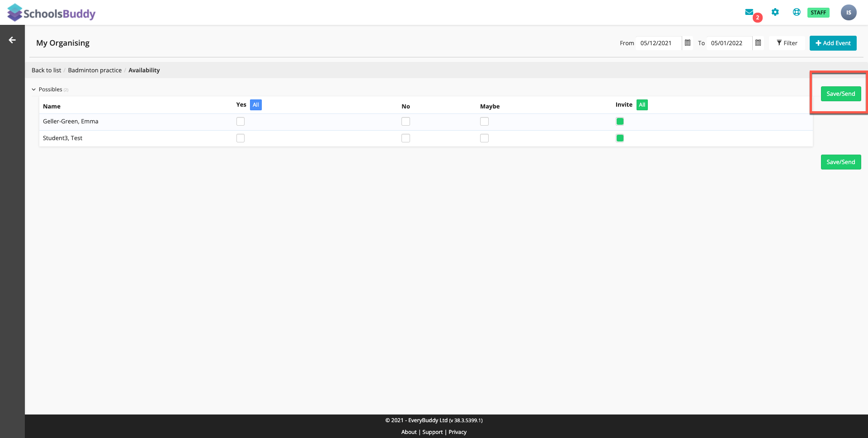
Task: Open the About footer link
Action: tap(409, 432)
